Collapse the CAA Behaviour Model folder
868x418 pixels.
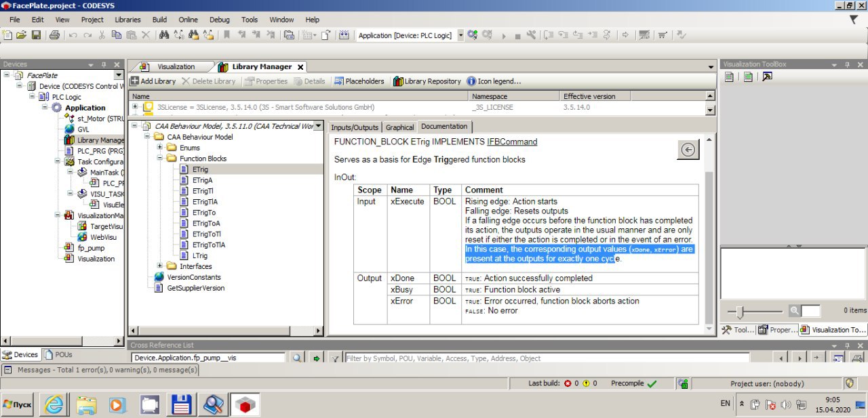click(146, 137)
